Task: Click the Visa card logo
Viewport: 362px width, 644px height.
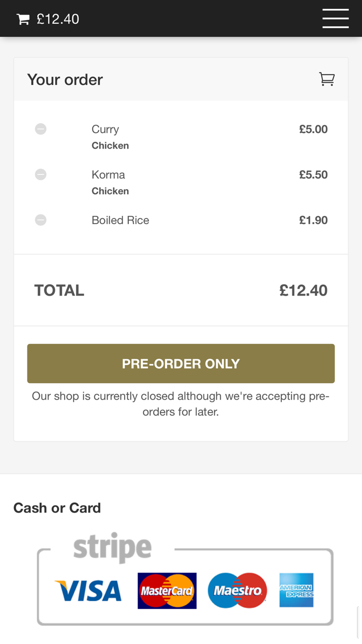Action: pos(88,591)
